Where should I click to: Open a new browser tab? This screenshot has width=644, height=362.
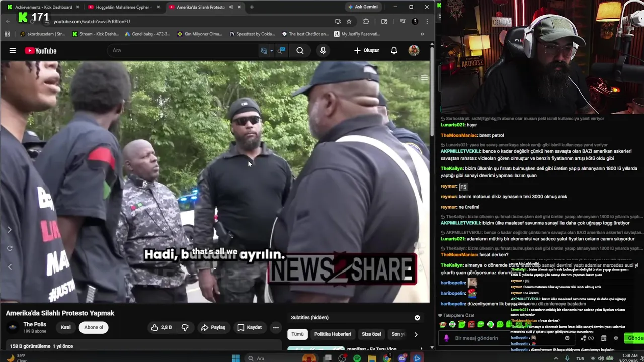coord(252,7)
